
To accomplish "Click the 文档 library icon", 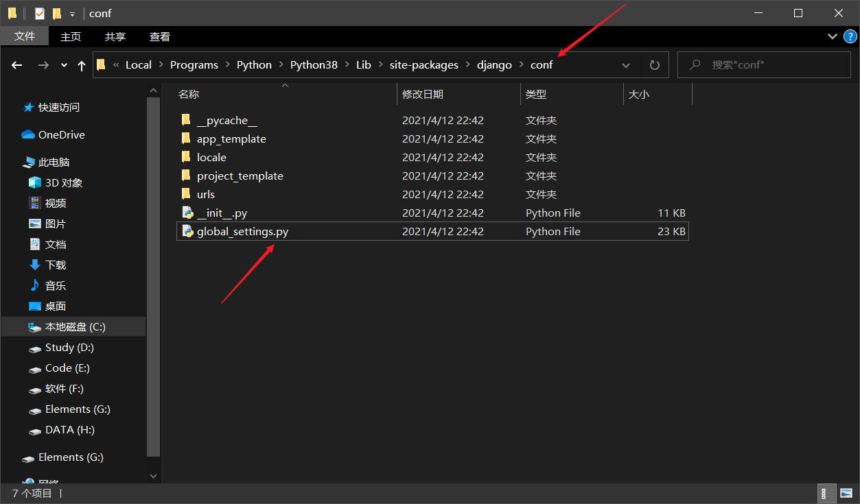I will click(x=35, y=244).
